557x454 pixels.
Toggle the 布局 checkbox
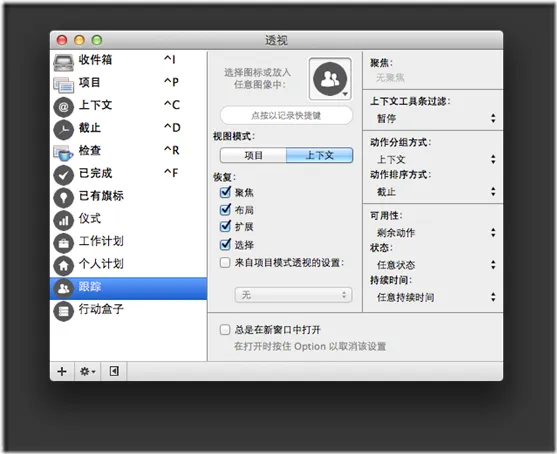225,210
